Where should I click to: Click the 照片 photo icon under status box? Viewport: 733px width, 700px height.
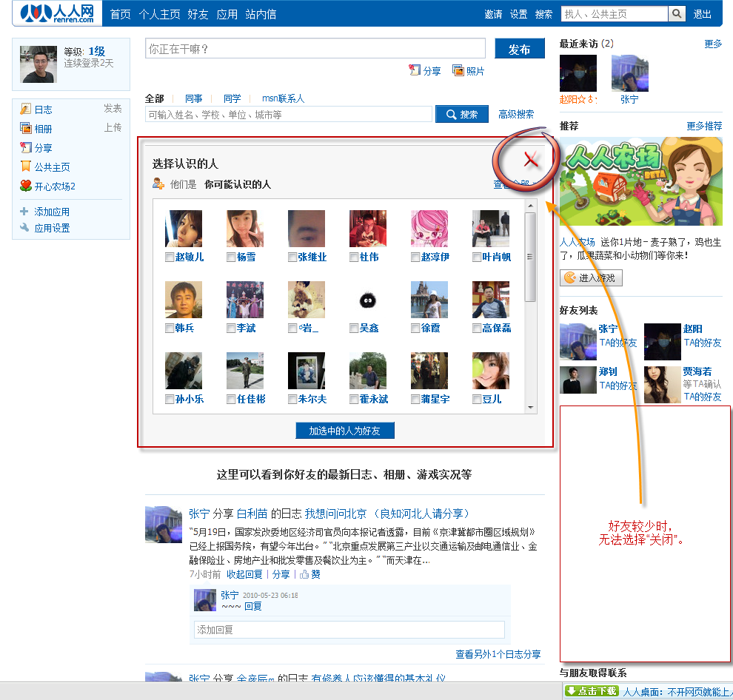[458, 71]
